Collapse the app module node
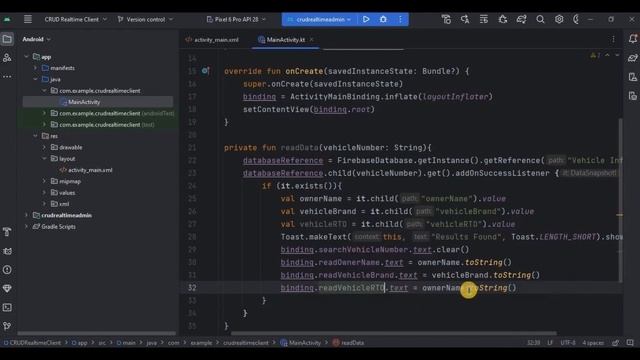The height and width of the screenshot is (360, 640). click(26, 57)
